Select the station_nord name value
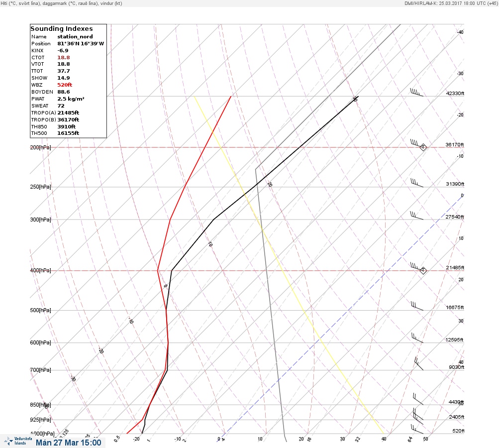Image resolution: width=499 pixels, height=448 pixels. 75,37
